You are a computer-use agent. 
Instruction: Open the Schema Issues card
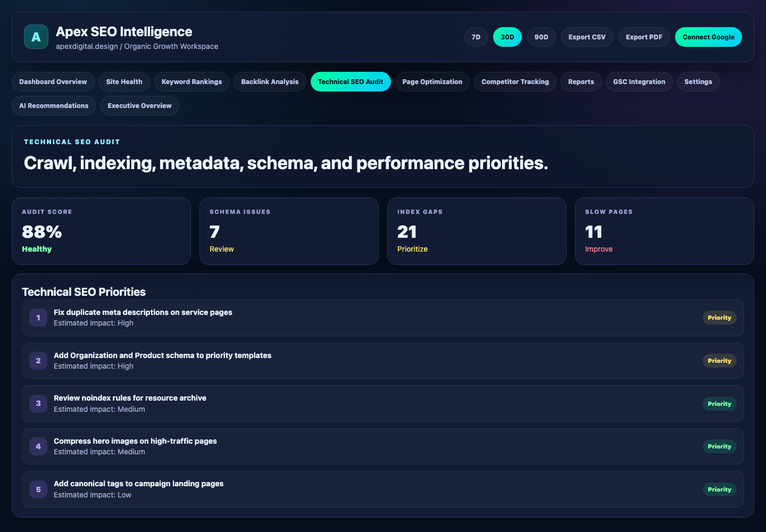tap(289, 231)
